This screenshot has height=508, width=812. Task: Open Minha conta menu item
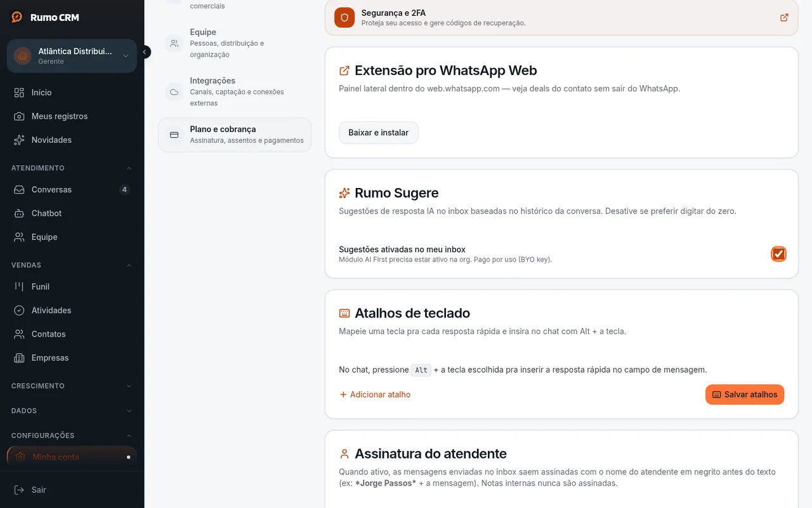coord(72,457)
